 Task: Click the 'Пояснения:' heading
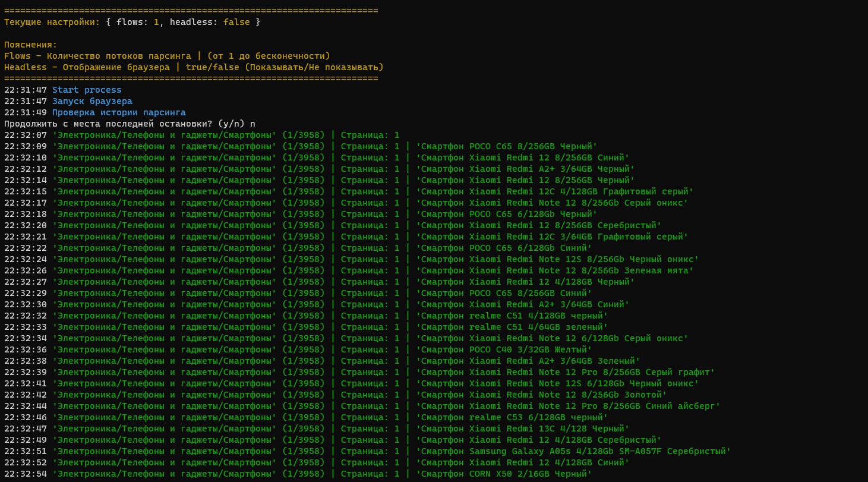[31, 45]
